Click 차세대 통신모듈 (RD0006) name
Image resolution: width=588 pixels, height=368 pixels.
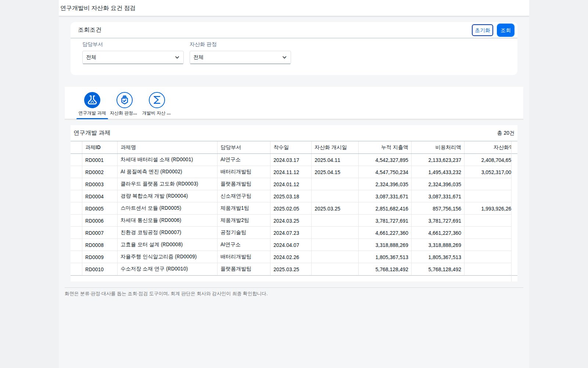(x=151, y=220)
